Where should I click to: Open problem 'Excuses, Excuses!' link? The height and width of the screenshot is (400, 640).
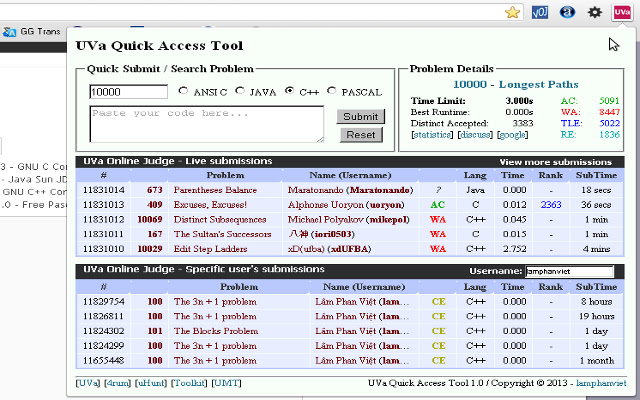tap(210, 204)
